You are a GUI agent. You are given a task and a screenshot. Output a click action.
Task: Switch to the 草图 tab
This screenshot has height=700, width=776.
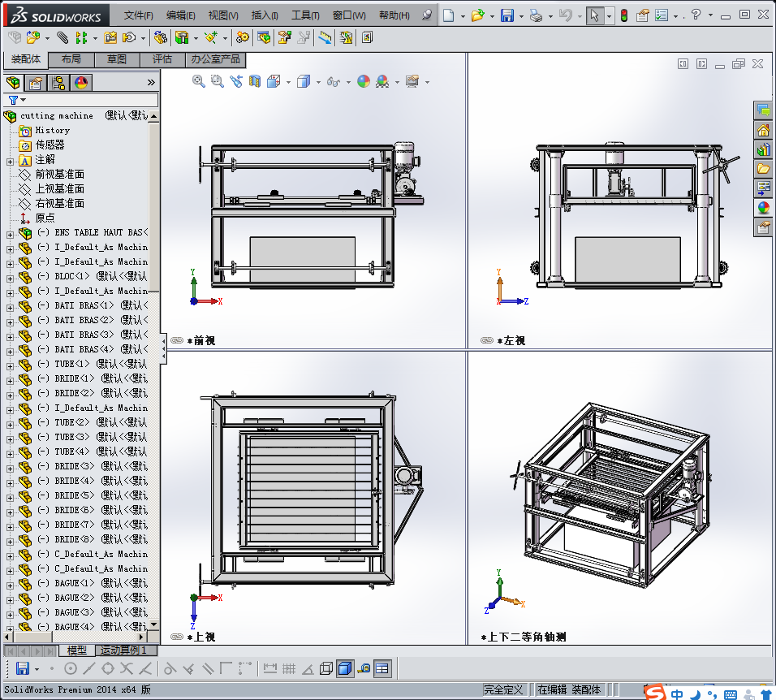pyautogui.click(x=117, y=59)
